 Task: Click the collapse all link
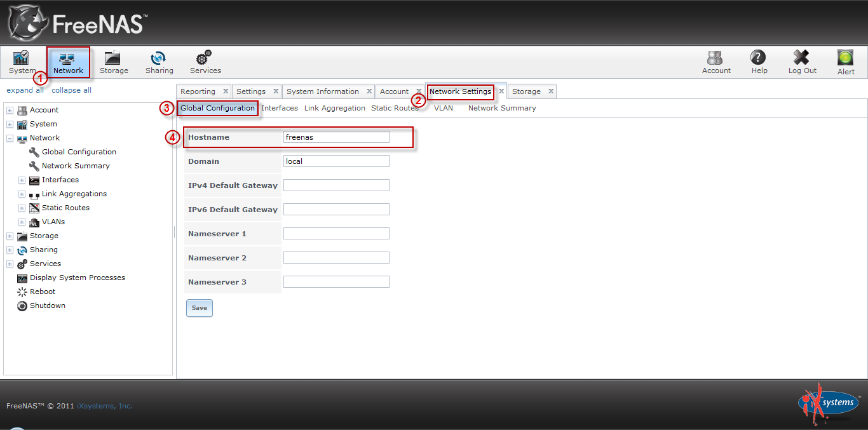coord(71,90)
